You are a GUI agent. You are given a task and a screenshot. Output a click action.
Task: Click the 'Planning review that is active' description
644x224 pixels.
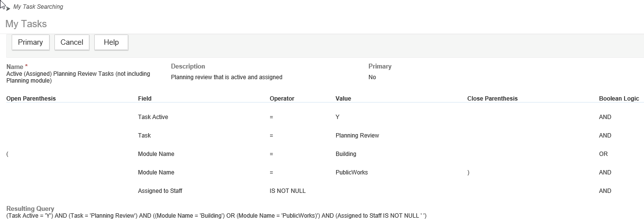226,77
